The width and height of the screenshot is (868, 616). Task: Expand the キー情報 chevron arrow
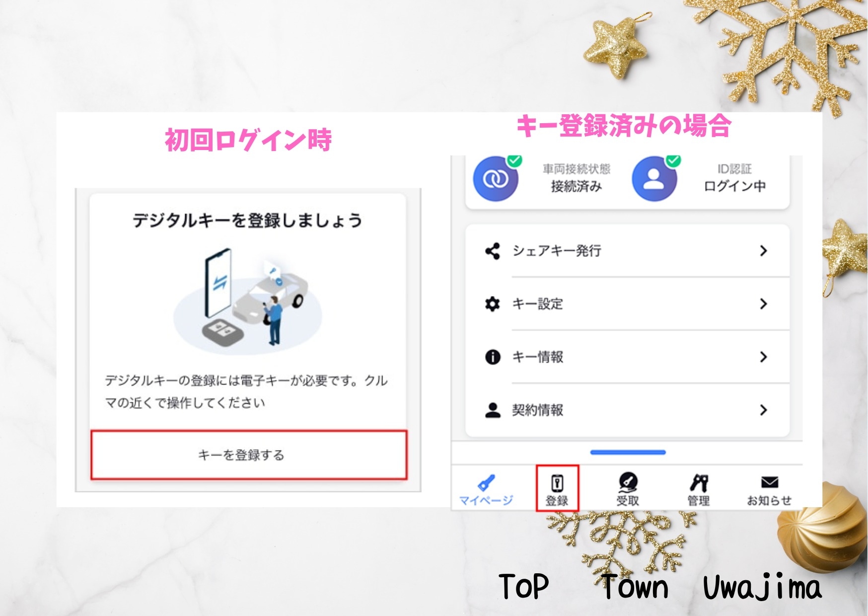(x=764, y=357)
